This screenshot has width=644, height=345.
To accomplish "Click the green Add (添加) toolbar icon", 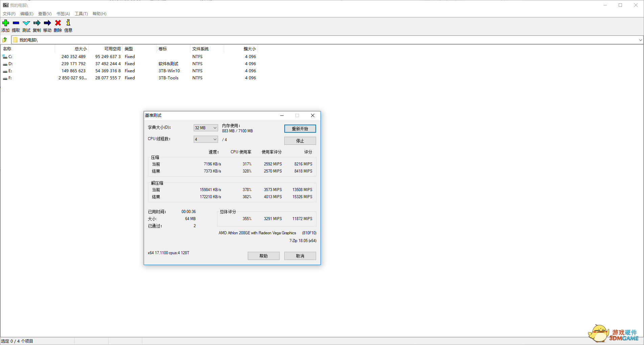I will click(x=6, y=23).
